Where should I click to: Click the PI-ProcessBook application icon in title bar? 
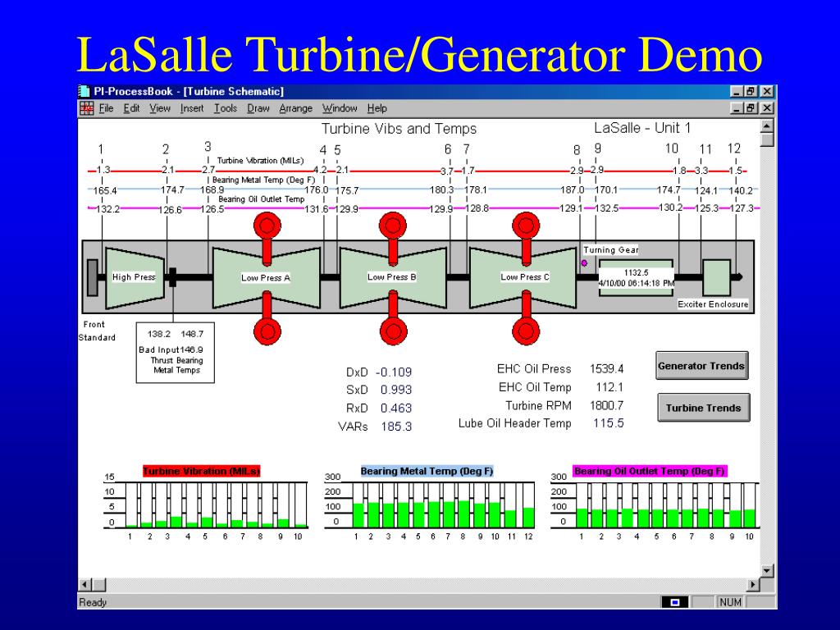coord(84,91)
